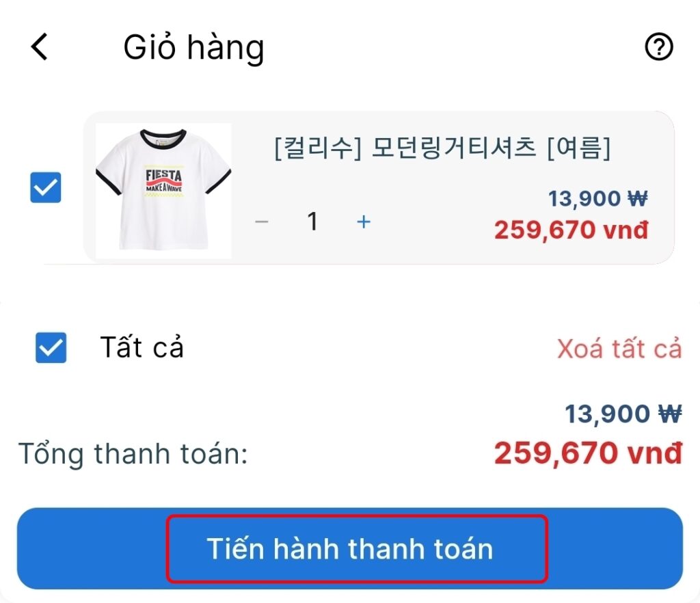Screen dimensions: 700x603
Task: Open help via the question mark icon
Action: point(658,46)
